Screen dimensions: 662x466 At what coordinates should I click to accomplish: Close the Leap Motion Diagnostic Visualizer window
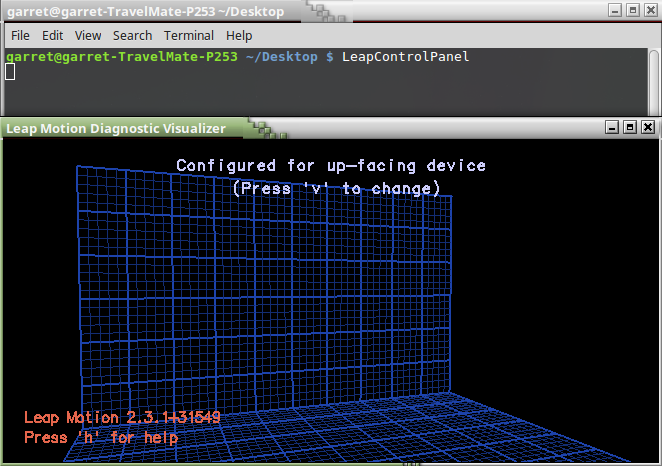(x=648, y=127)
